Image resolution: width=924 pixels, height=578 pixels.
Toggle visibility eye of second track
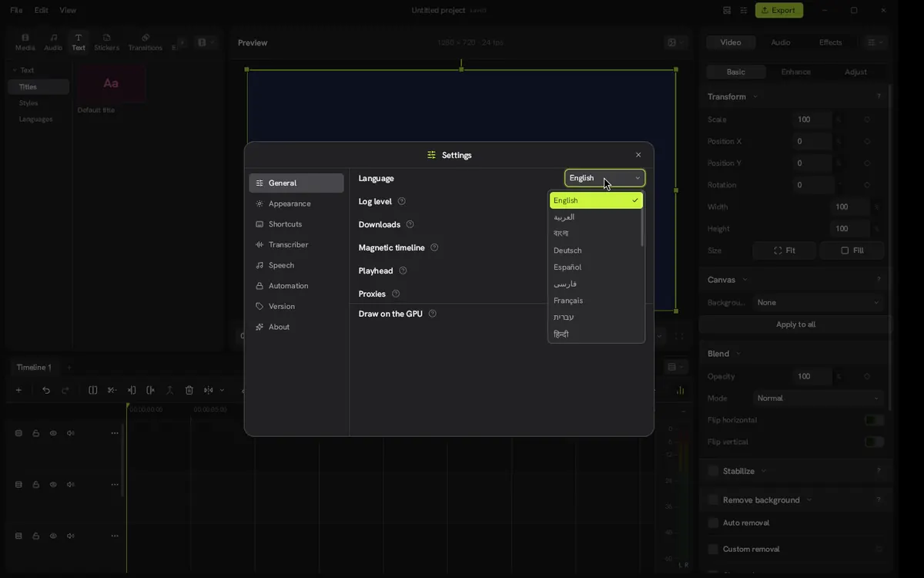click(53, 485)
